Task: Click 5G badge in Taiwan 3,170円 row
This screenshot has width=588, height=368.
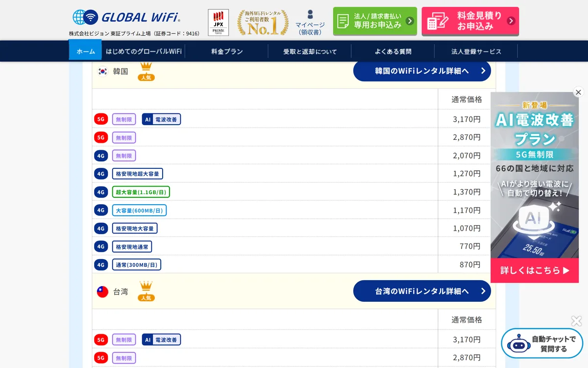Action: (x=101, y=340)
